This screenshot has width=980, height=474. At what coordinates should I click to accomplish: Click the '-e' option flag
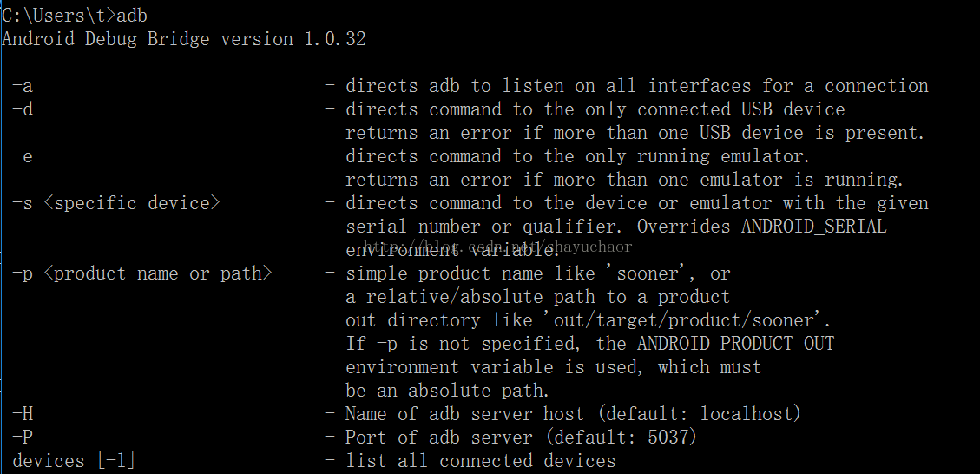point(23,156)
